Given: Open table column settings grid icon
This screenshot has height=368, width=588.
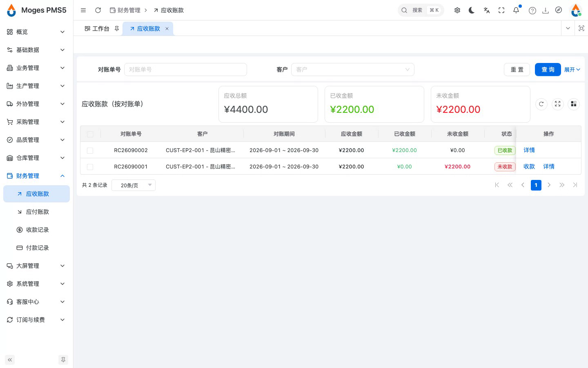Looking at the screenshot, I should [x=574, y=104].
